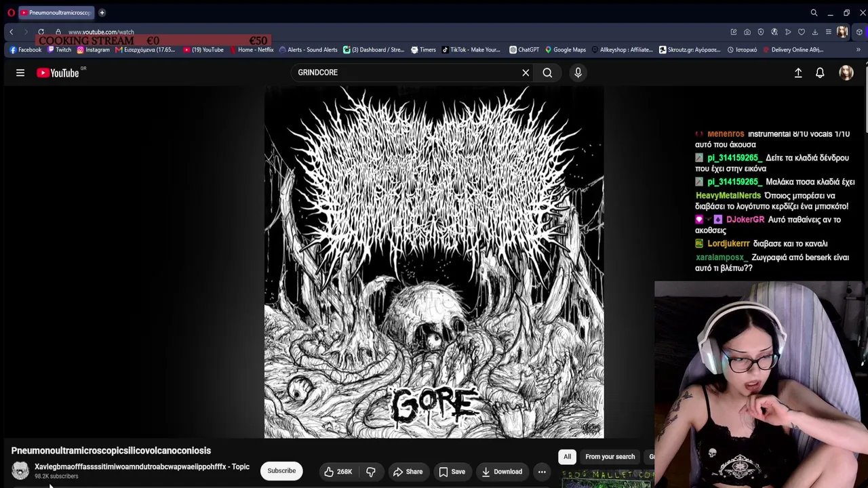The height and width of the screenshot is (488, 868).
Task: Click the 98.2K subscribers count
Action: click(56, 476)
